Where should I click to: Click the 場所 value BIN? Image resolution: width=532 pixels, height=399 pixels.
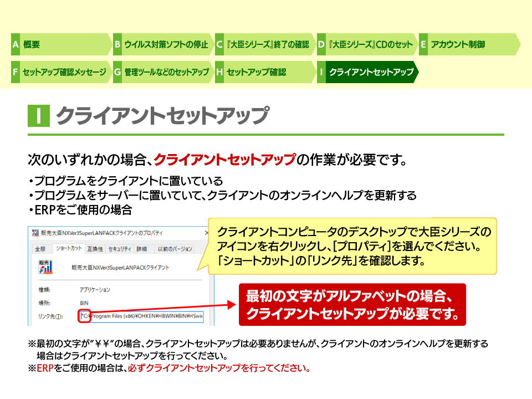pos(84,303)
